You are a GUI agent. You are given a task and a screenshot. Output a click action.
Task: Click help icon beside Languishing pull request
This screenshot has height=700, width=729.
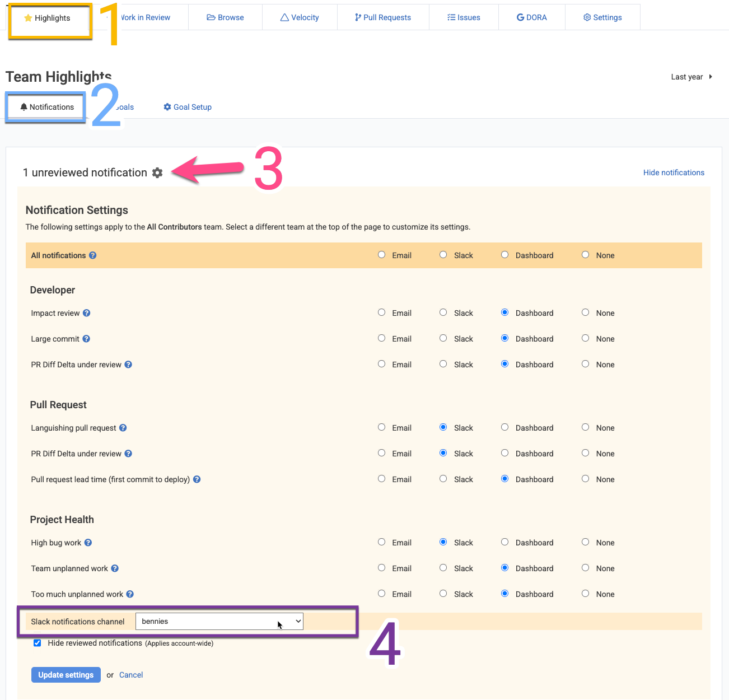(123, 428)
